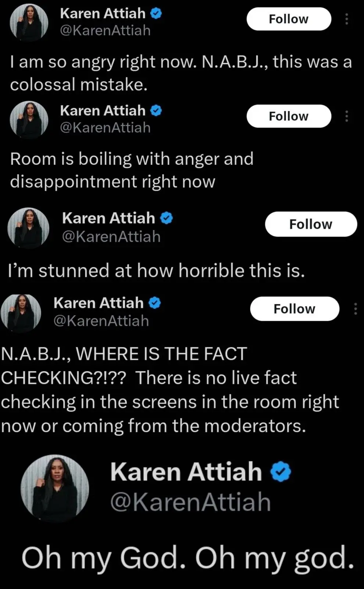Click Follow beside the "I'm stunned" tweet

pos(311,224)
